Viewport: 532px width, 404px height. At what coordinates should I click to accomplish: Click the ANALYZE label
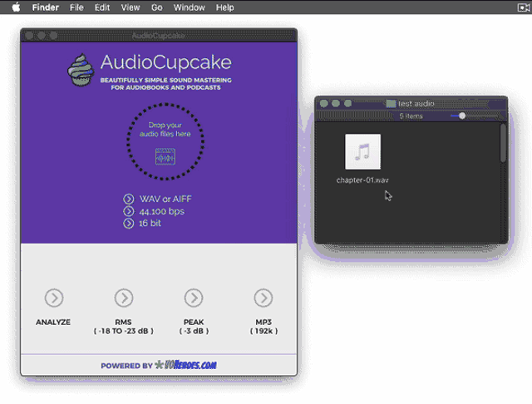pyautogui.click(x=53, y=322)
